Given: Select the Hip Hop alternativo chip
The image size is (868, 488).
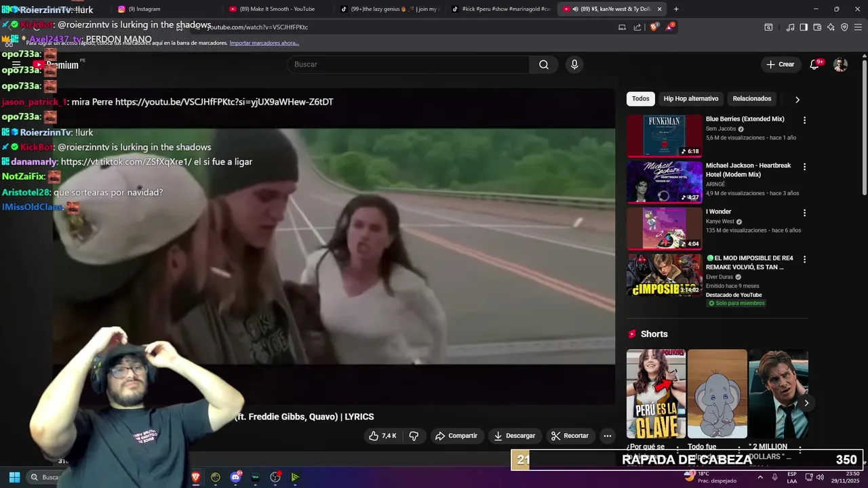Looking at the screenshot, I should point(691,99).
